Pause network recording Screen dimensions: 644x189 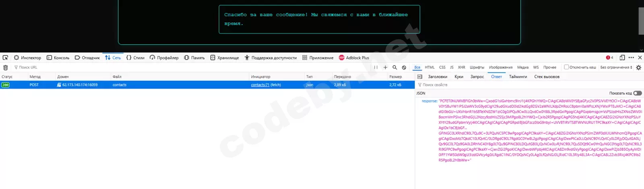376,67
